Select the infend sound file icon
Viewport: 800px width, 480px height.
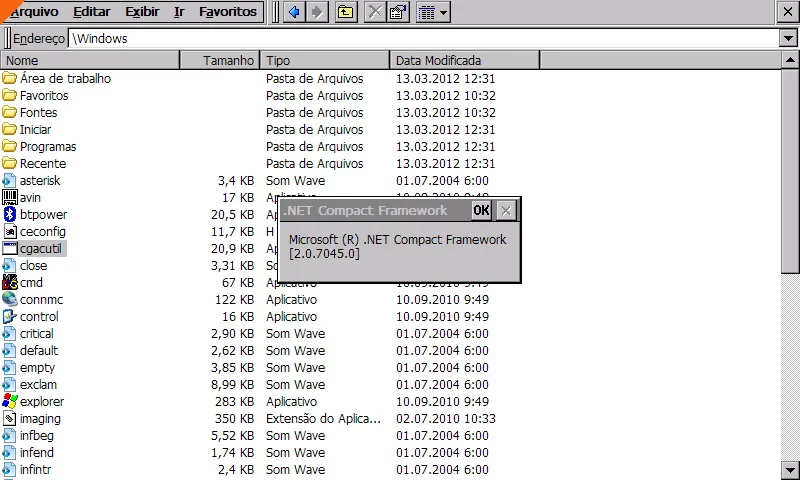[9, 452]
